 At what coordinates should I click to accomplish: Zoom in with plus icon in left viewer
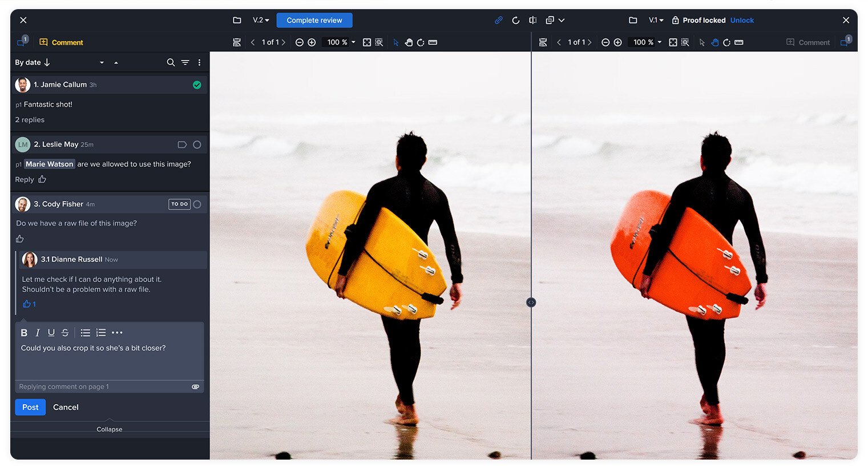click(312, 42)
